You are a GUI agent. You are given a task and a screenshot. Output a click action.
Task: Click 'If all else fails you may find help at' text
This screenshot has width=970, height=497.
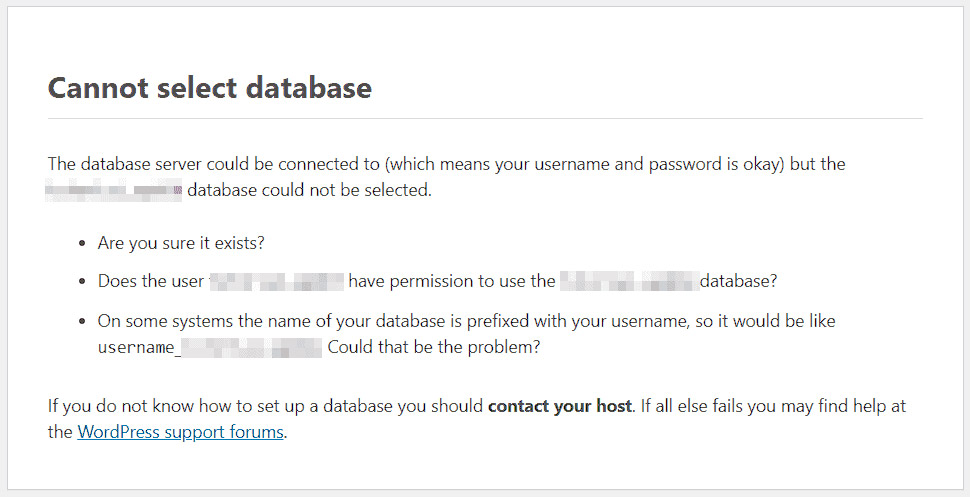tap(772, 407)
